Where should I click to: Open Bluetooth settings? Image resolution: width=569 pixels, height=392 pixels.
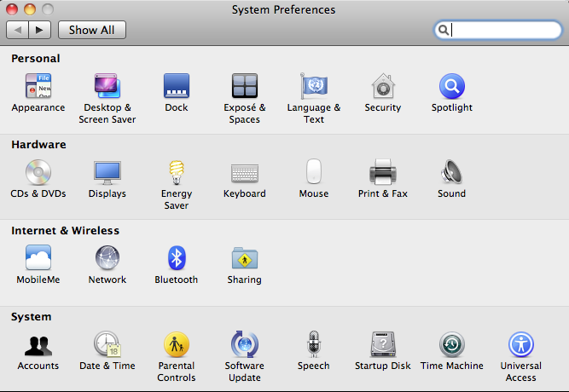[177, 259]
